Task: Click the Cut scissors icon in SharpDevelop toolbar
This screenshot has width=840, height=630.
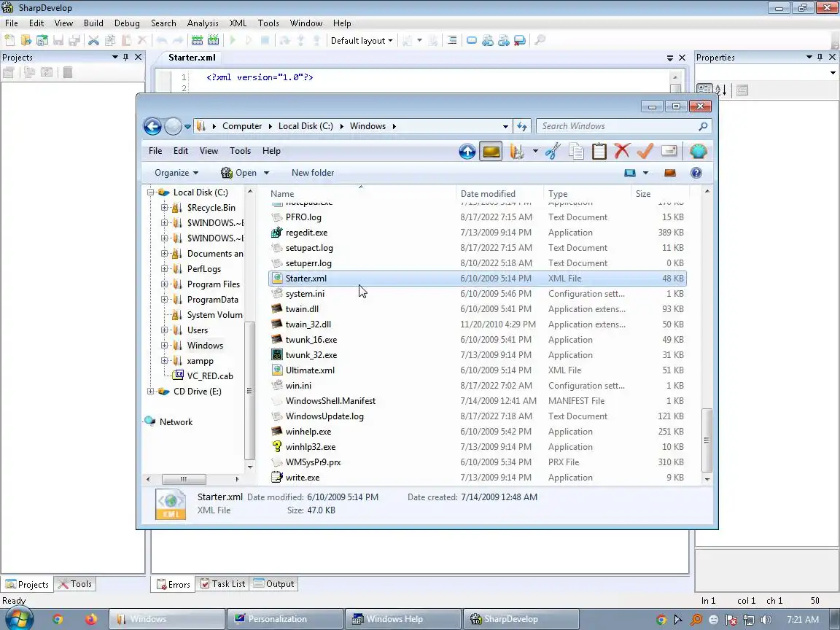Action: pos(94,40)
